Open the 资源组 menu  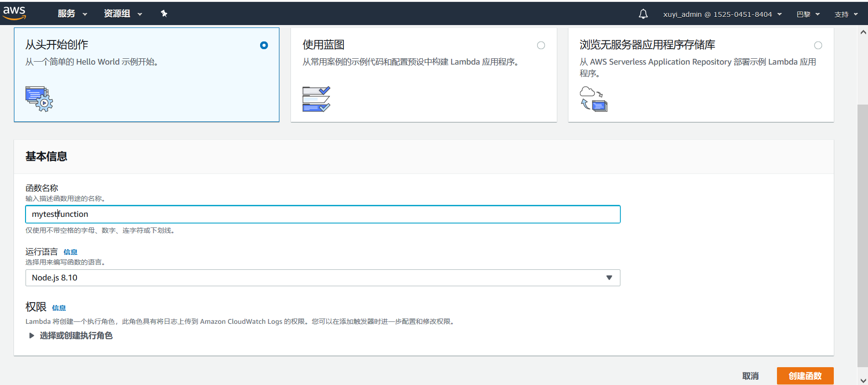click(x=123, y=13)
